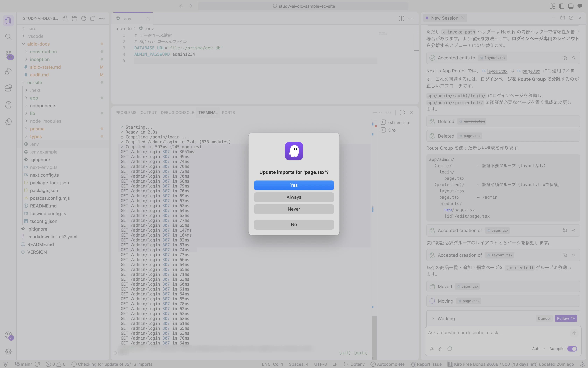The image size is (588, 368).
Task: Create a new folder in explorer
Action: [x=75, y=19]
